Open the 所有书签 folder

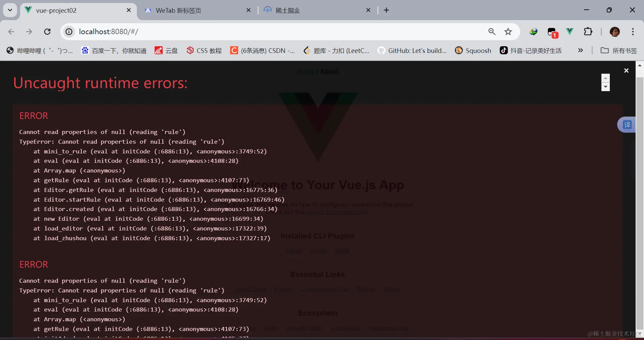point(619,51)
